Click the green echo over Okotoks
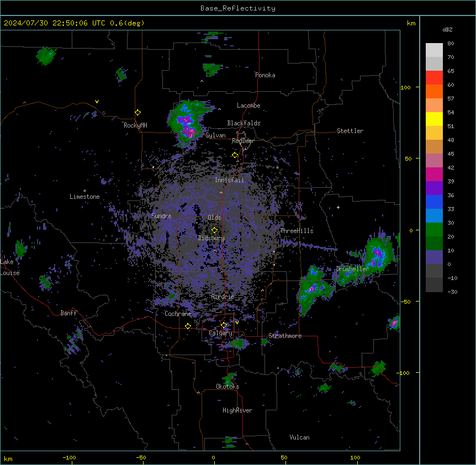The height and width of the screenshot is (465, 476). [x=229, y=379]
